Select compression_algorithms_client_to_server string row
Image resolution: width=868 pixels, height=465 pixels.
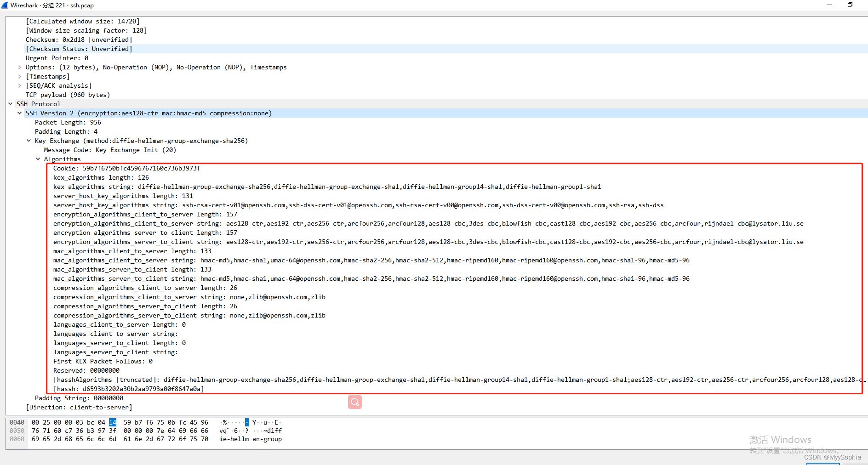point(189,297)
